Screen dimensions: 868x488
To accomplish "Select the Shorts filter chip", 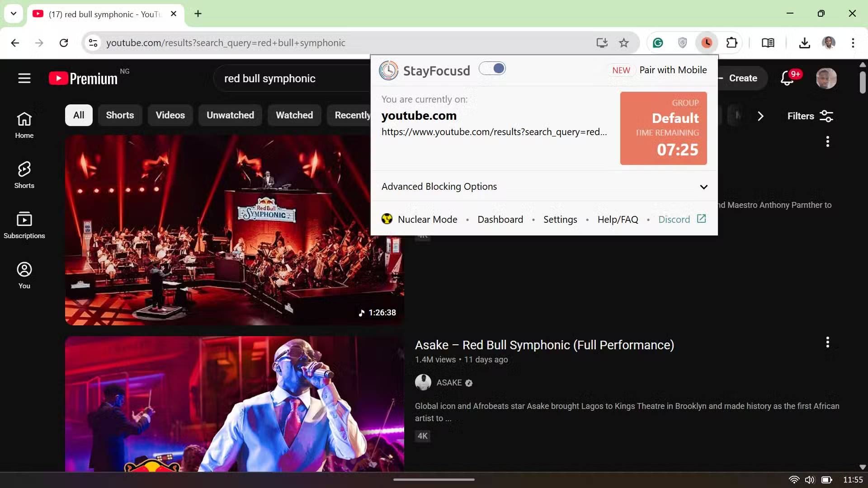I will coord(120,115).
